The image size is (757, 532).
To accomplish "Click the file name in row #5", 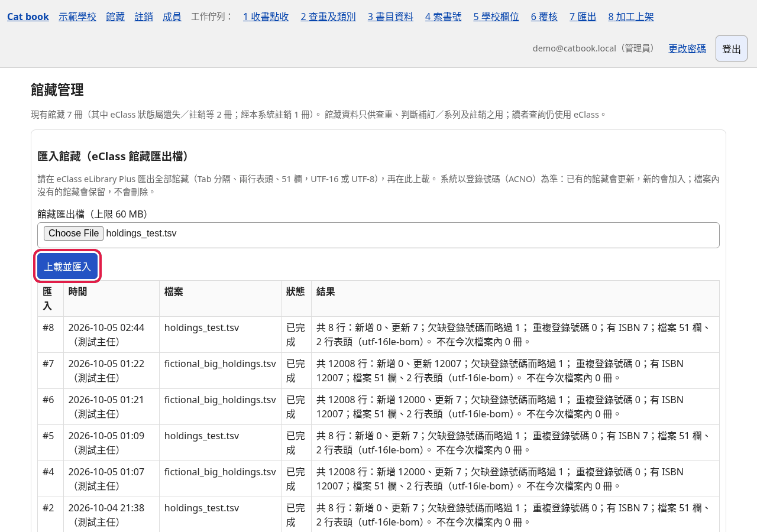I will 202,436.
